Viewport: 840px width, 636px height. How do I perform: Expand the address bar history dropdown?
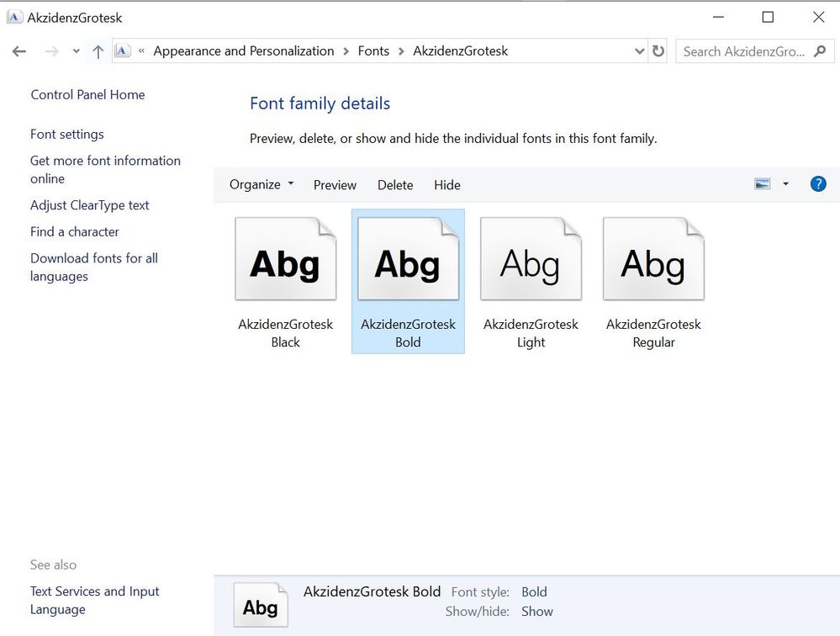[x=639, y=51]
